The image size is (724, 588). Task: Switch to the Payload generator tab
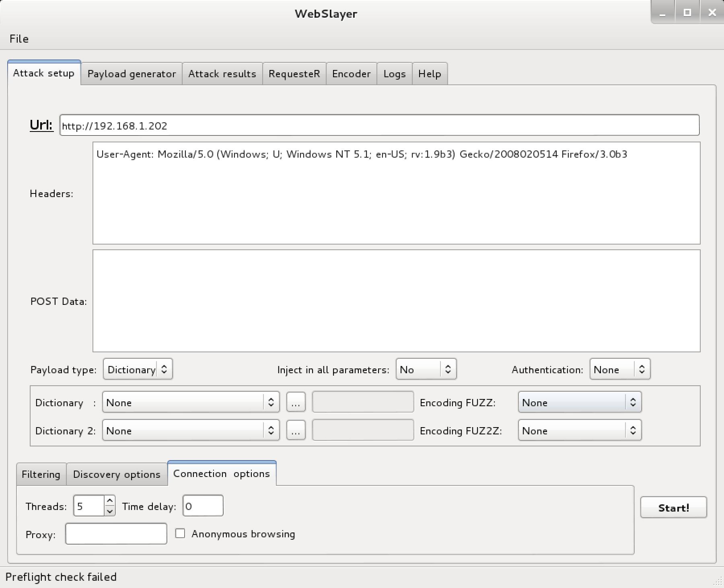click(x=132, y=74)
